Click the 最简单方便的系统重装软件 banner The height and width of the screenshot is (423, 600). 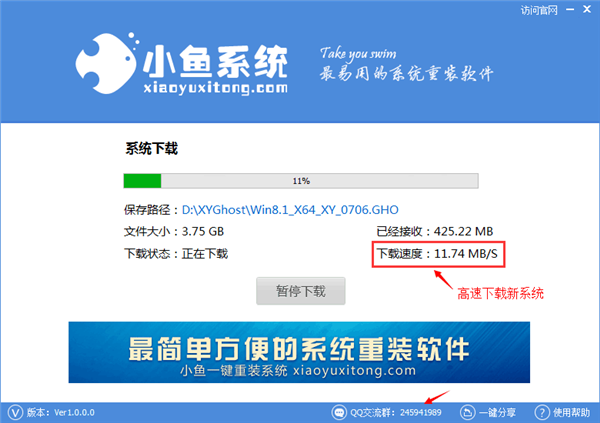(x=299, y=352)
